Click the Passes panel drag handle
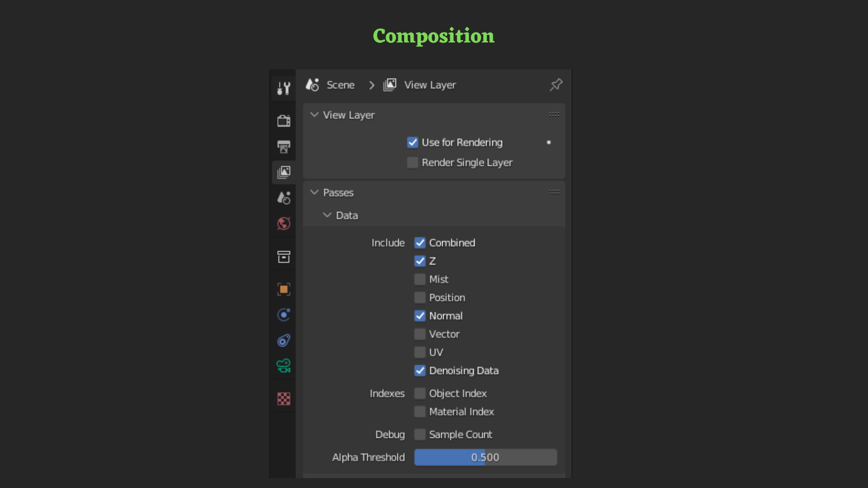 tap(554, 192)
